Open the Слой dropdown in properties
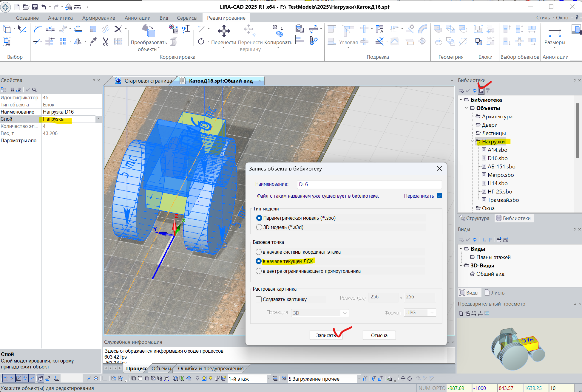 click(x=98, y=119)
